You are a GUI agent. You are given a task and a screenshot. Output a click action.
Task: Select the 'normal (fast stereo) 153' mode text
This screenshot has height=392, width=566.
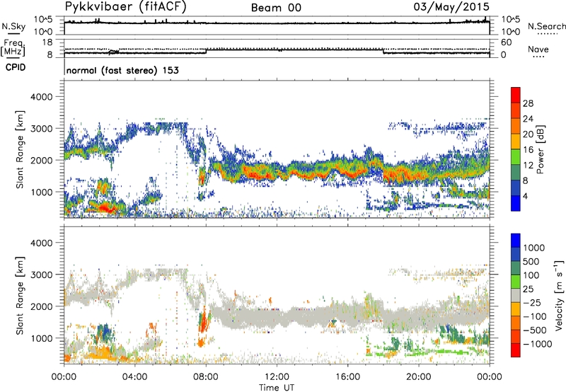point(122,70)
